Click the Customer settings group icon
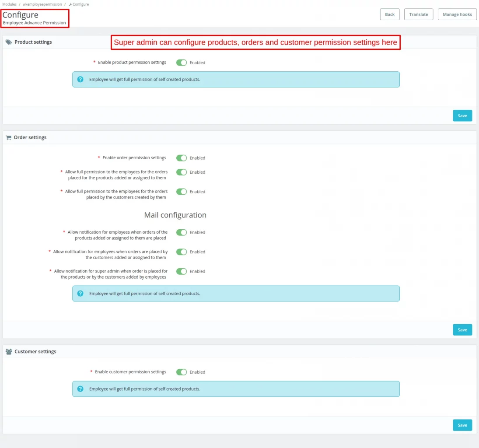 click(x=9, y=352)
